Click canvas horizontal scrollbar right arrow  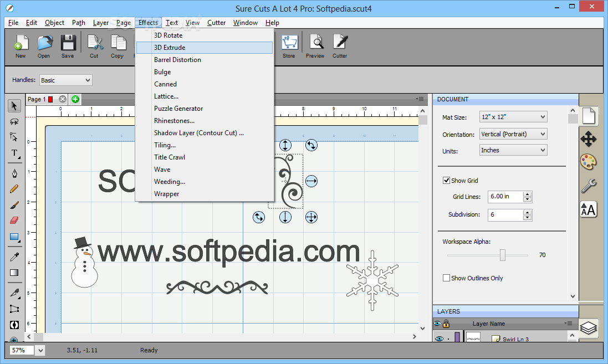(x=415, y=336)
